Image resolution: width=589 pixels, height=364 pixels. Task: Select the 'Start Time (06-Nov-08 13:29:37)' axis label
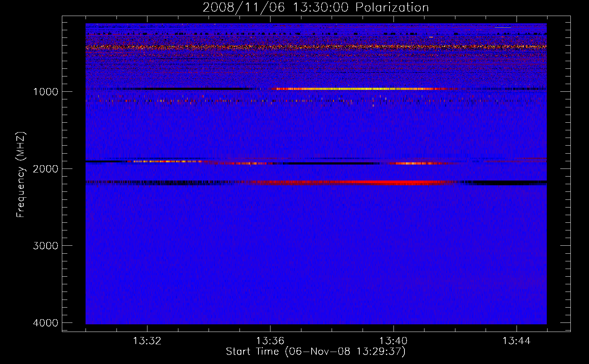coord(316,352)
